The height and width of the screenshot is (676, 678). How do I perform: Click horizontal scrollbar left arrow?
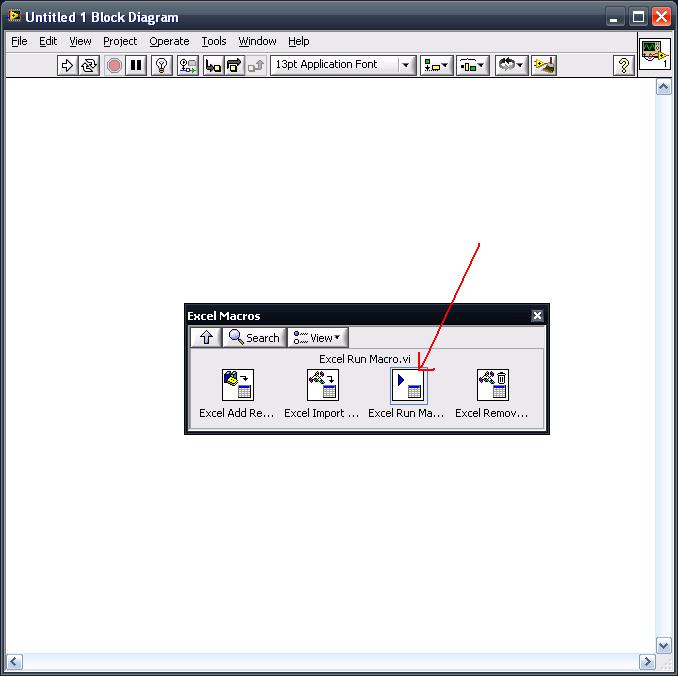(x=14, y=662)
